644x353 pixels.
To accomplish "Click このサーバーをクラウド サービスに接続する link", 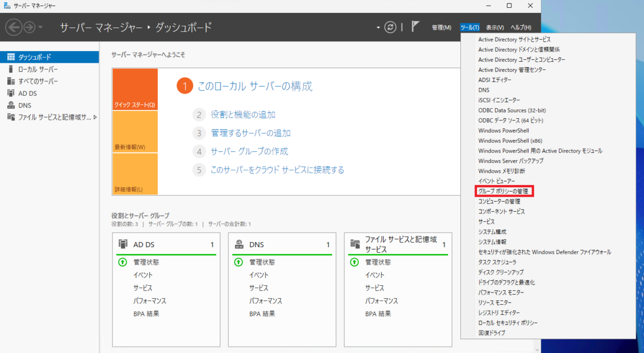I will click(277, 170).
